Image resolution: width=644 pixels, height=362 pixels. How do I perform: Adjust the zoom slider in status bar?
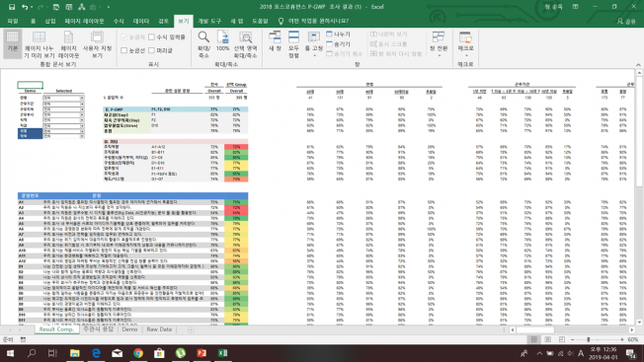coord(588,339)
